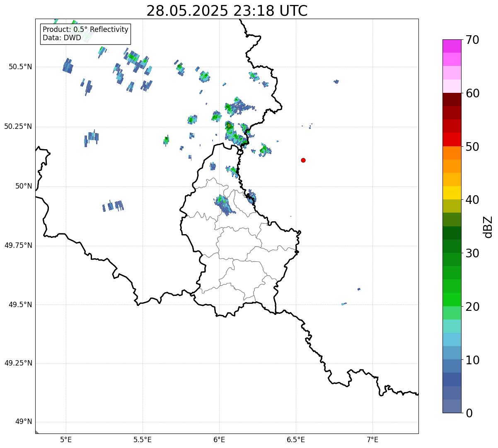Image resolution: width=498 pixels, height=448 pixels.
Task: Click the "Data: DWD" text
Action: (x=62, y=38)
